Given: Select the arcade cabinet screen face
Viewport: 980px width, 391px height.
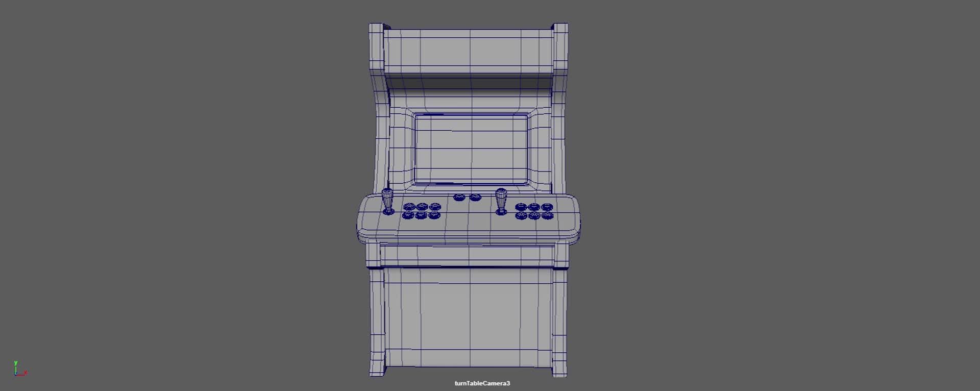Looking at the screenshot, I should click(471, 149).
